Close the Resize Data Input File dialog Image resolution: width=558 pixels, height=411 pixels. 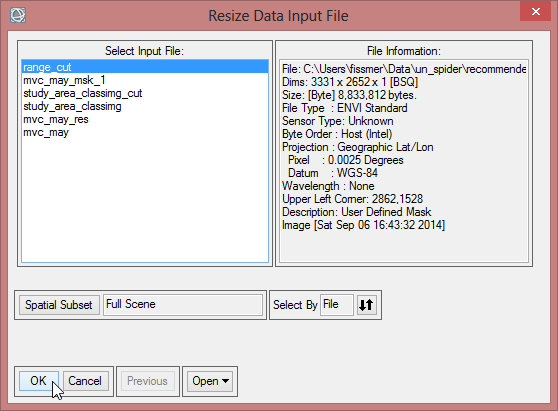pos(535,11)
